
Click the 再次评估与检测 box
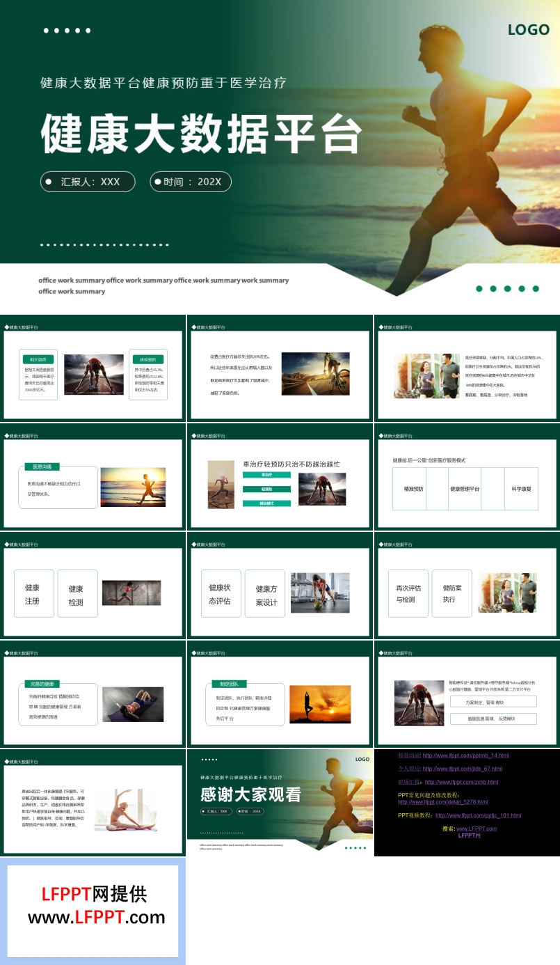(408, 594)
